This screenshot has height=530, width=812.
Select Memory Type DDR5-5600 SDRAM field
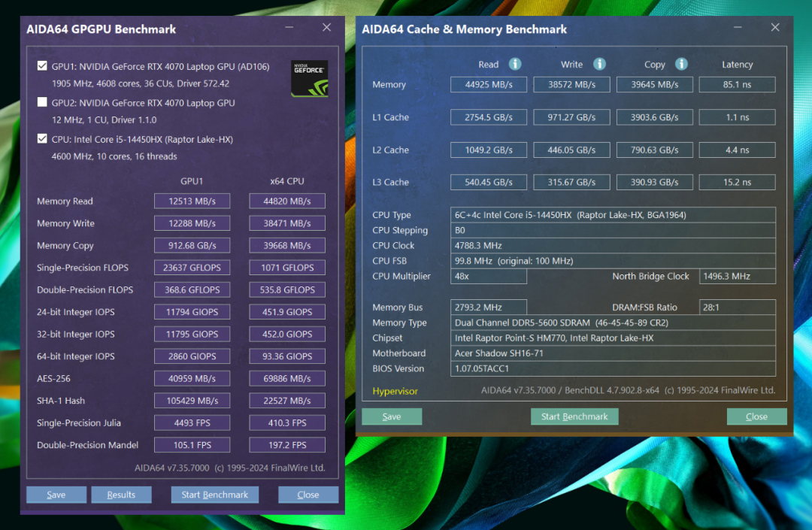[614, 323]
